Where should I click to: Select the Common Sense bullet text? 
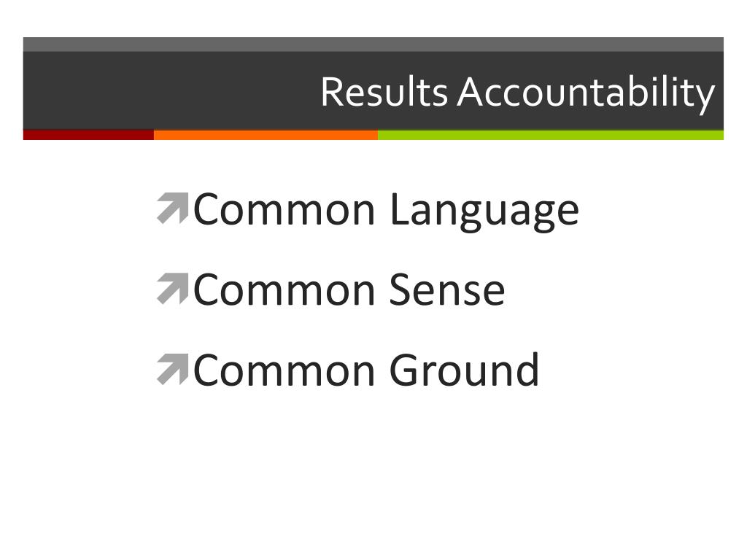point(349,290)
